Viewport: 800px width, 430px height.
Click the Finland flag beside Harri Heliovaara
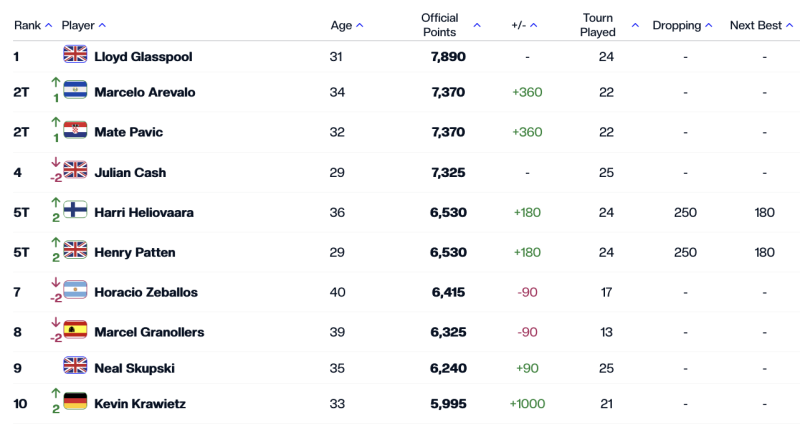coord(75,211)
